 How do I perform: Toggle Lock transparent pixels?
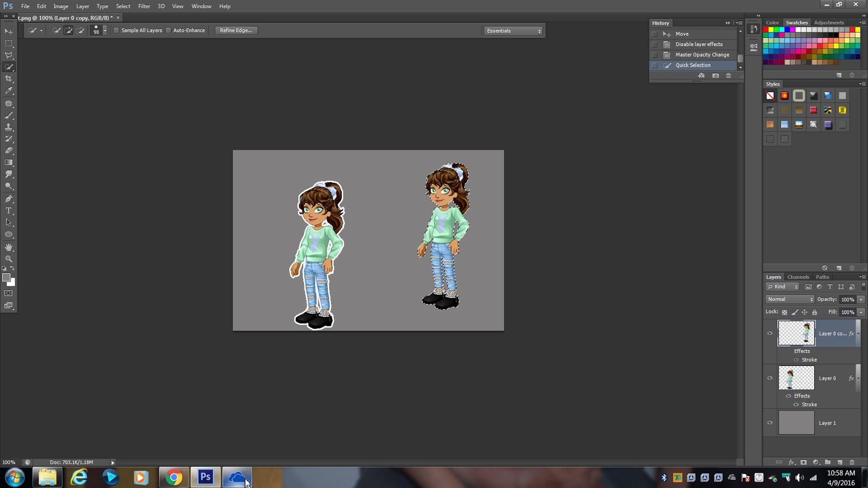784,312
